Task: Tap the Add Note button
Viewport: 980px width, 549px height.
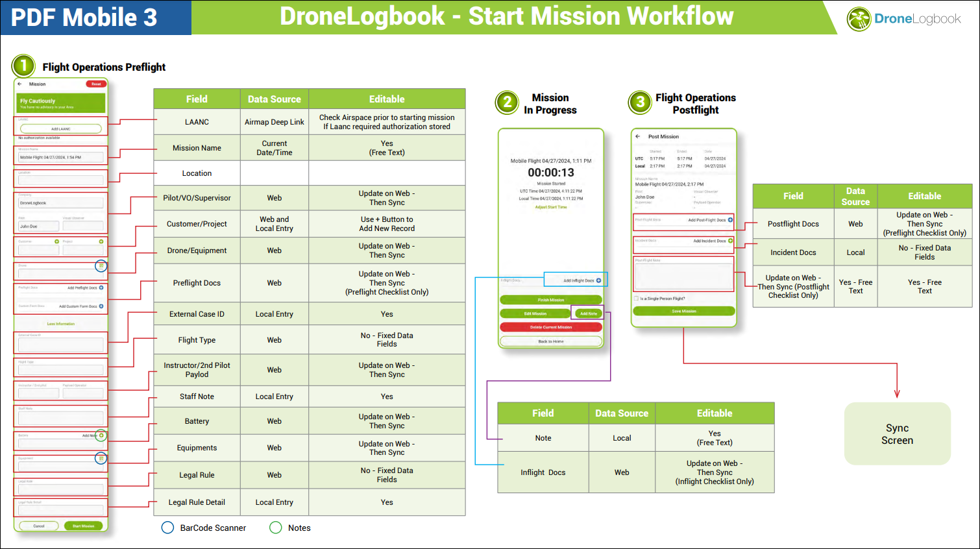Action: pyautogui.click(x=589, y=313)
